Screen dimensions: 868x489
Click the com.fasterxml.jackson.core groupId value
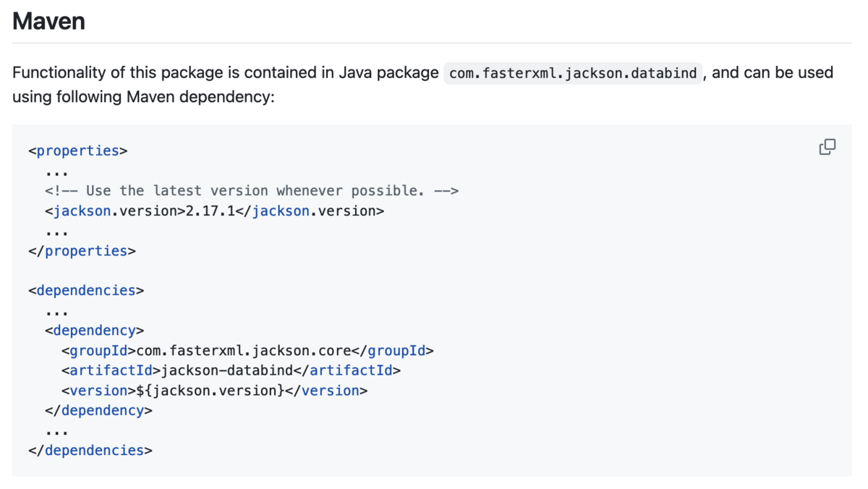(243, 351)
